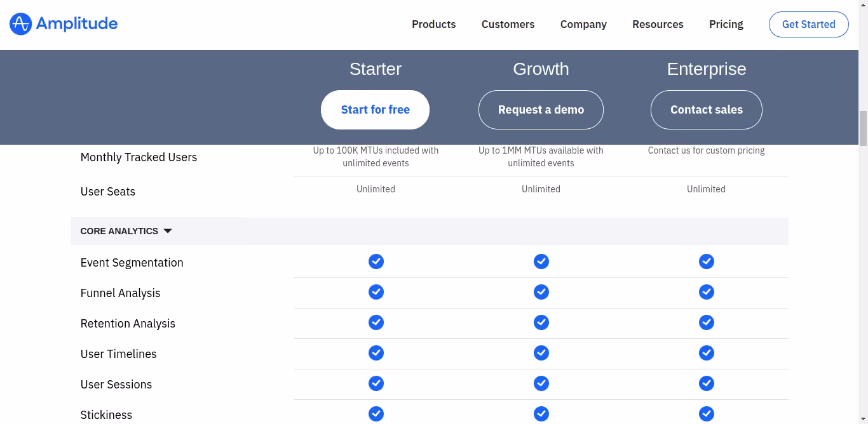Open the Products menu
The height and width of the screenshot is (424, 868).
tap(433, 24)
